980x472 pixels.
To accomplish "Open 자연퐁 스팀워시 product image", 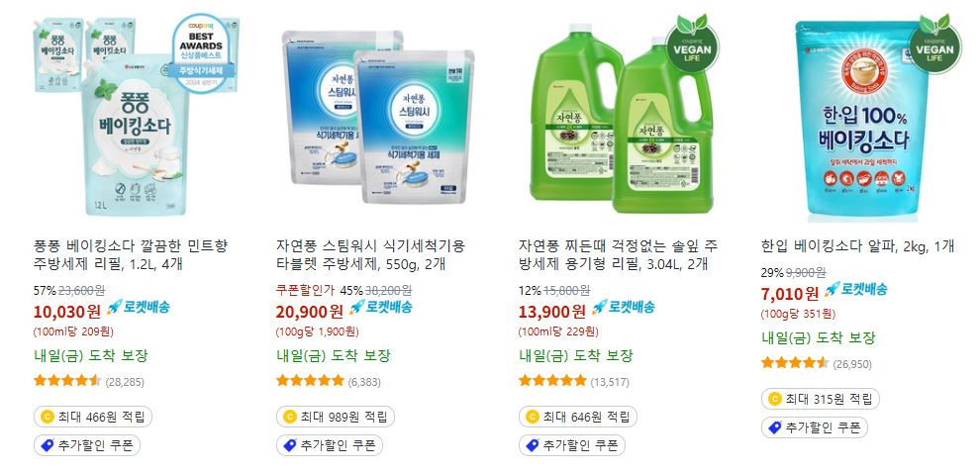I will [x=376, y=117].
